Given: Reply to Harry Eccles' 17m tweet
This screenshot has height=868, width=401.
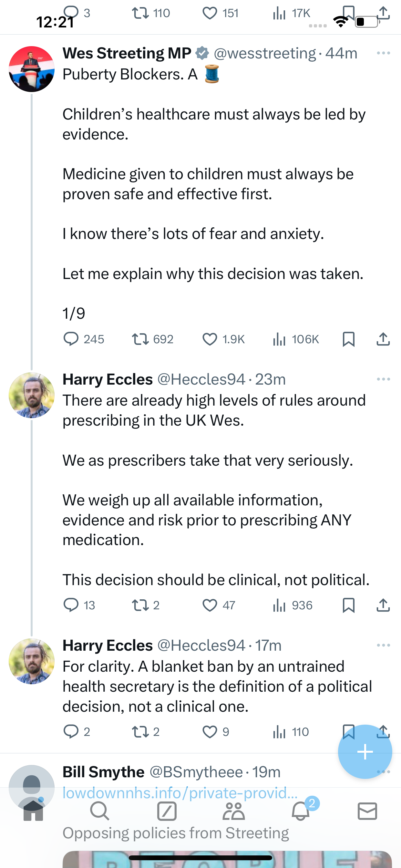Looking at the screenshot, I should [x=71, y=731].
